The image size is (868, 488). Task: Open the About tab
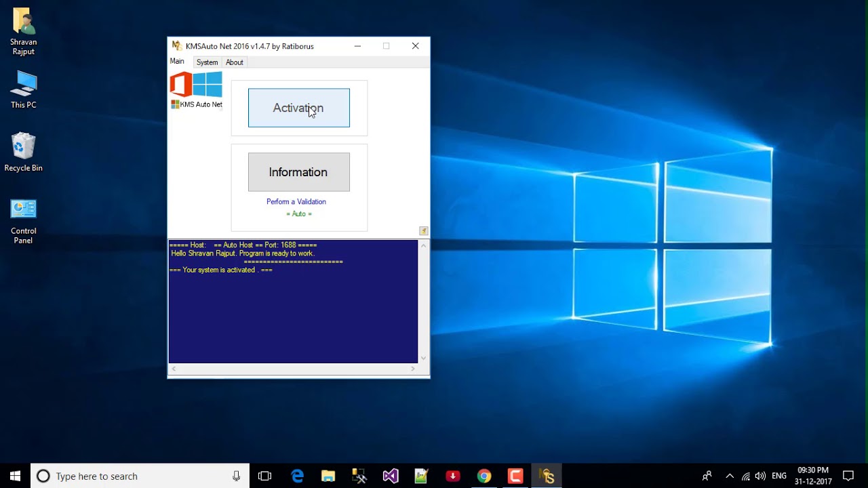point(235,62)
